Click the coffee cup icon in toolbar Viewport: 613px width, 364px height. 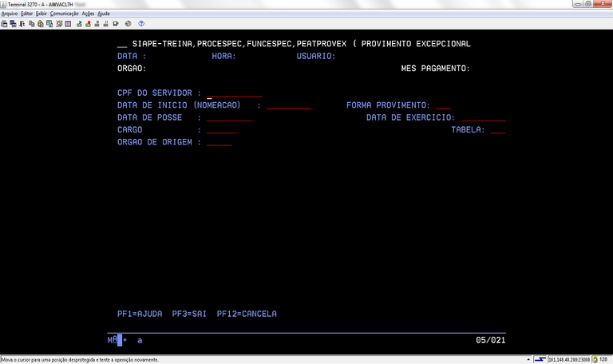[x=115, y=24]
